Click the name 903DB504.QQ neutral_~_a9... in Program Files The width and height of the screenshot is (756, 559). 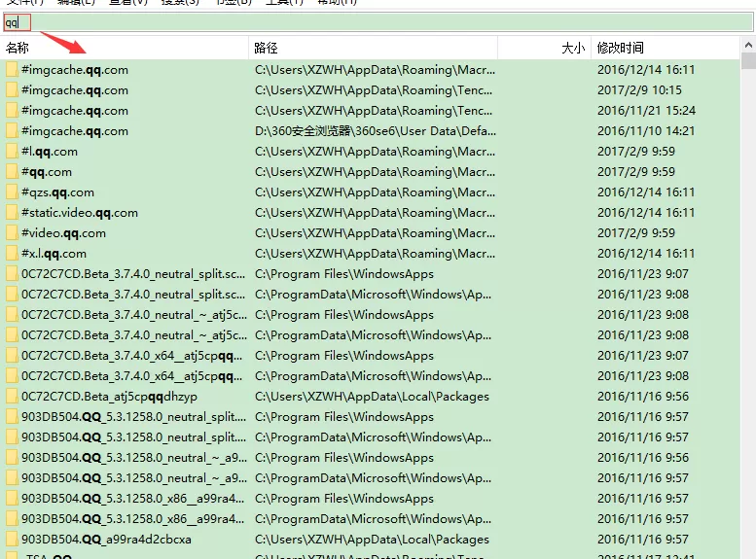(133, 458)
